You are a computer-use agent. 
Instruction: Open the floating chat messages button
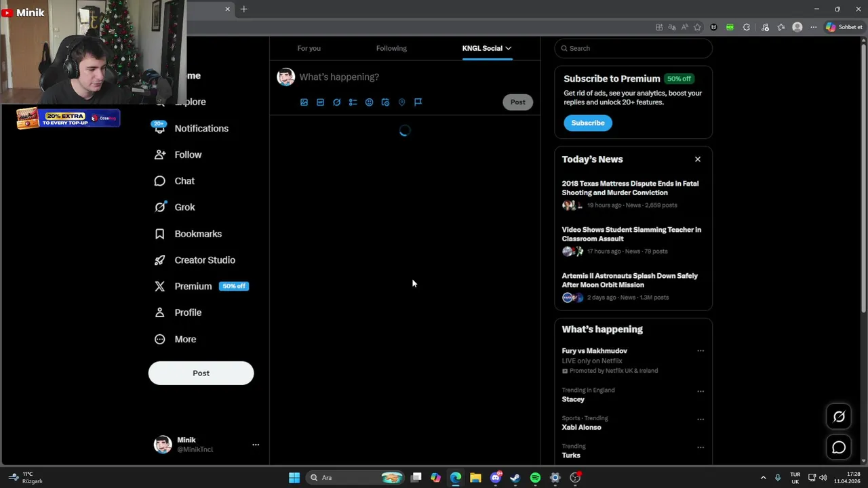839,447
